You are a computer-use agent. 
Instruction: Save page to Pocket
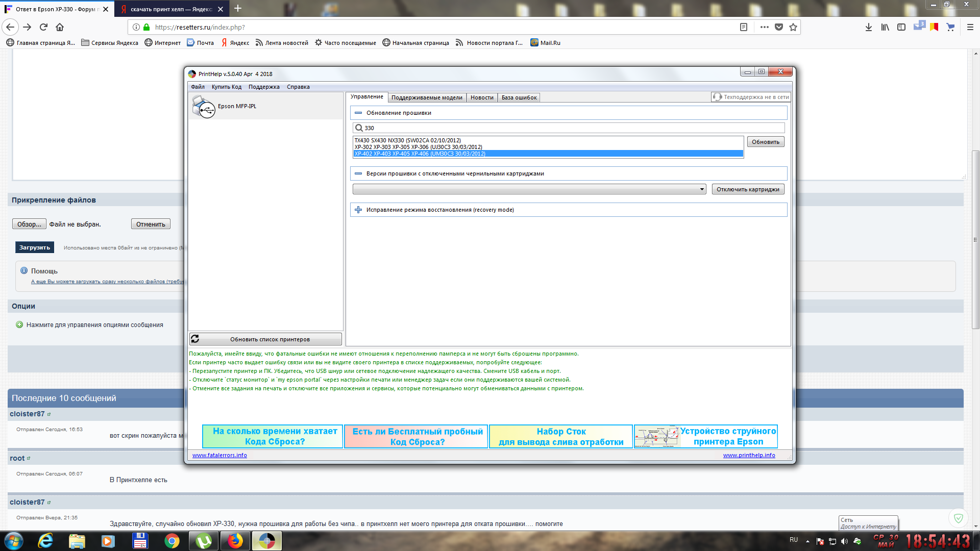pos(779,27)
